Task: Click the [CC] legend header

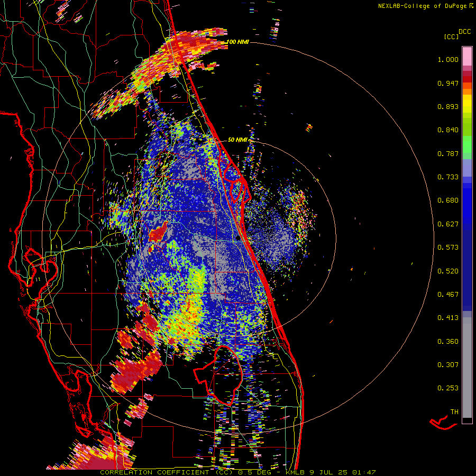Action: tap(451, 36)
